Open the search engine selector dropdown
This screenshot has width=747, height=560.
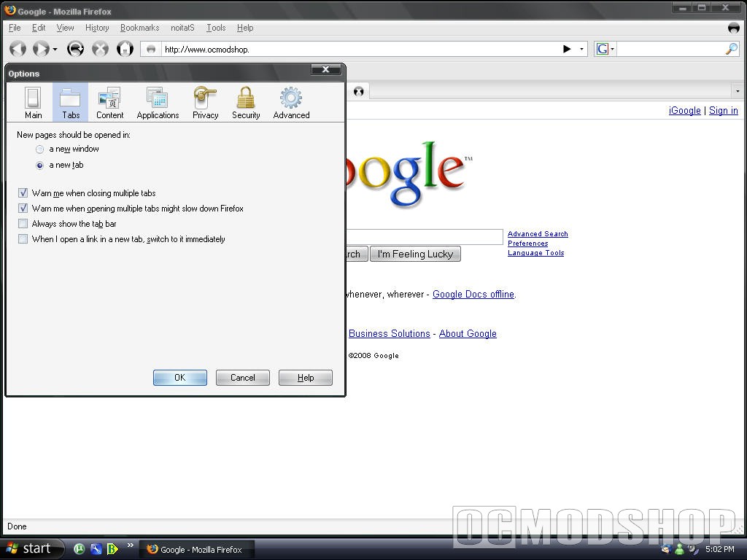coord(613,49)
